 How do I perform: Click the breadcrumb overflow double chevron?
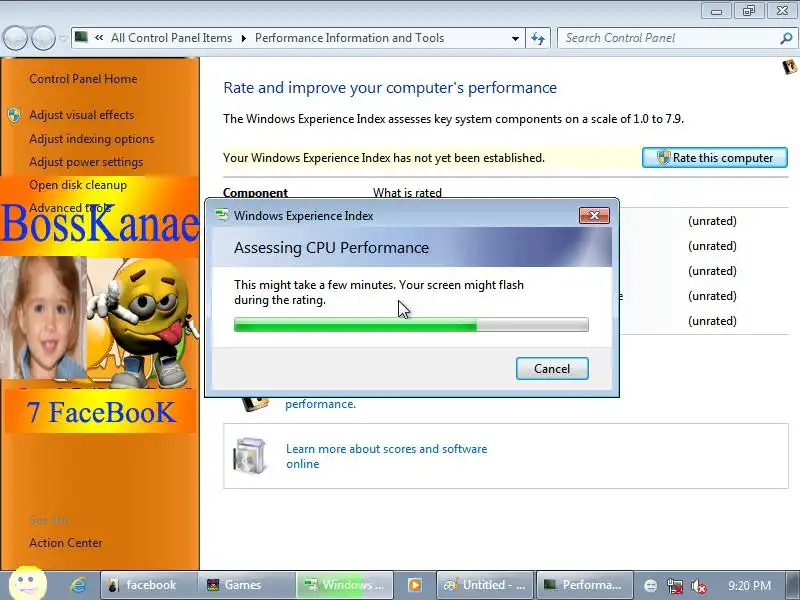coord(99,38)
